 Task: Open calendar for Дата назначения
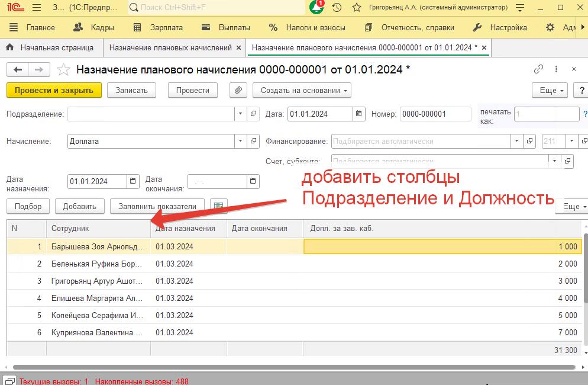[134, 181]
